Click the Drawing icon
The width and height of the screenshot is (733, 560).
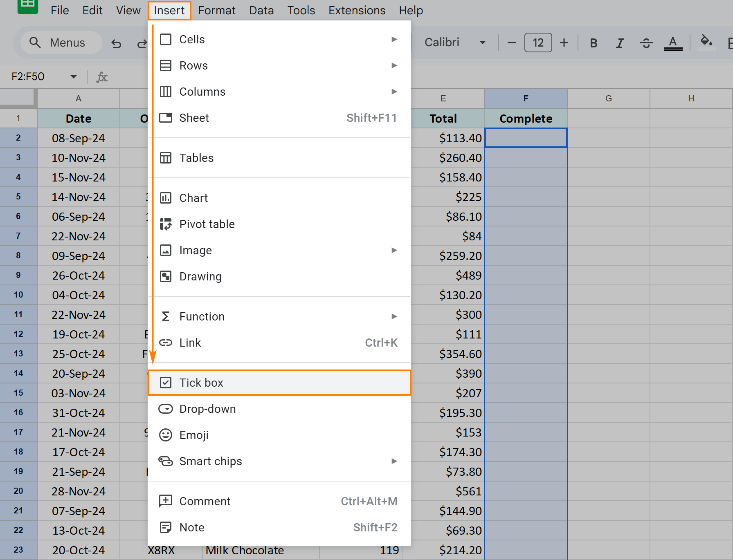point(166,276)
